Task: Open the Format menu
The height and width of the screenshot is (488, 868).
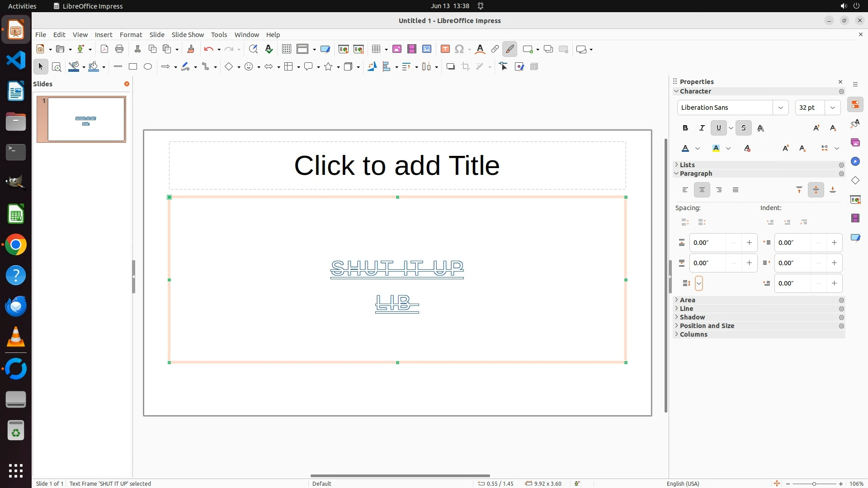Action: tap(131, 35)
